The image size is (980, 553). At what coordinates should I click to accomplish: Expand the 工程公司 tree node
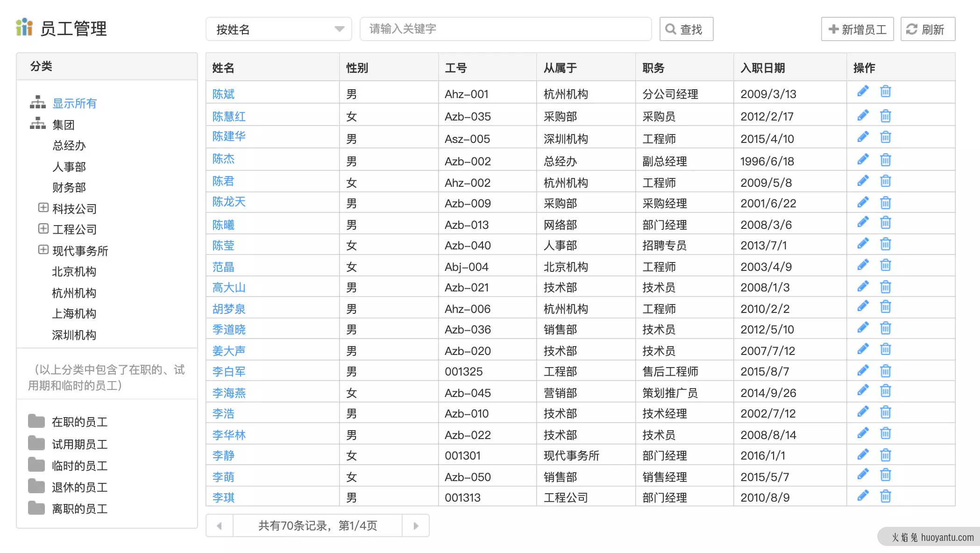pos(43,228)
